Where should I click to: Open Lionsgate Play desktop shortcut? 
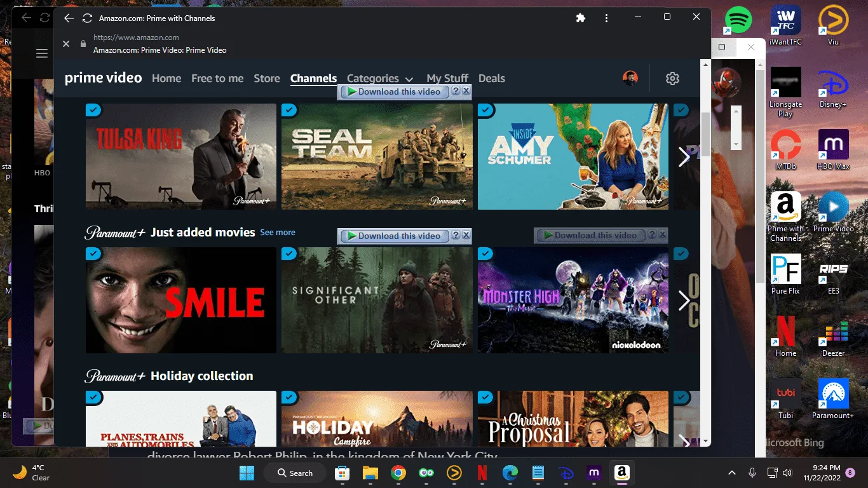[785, 92]
